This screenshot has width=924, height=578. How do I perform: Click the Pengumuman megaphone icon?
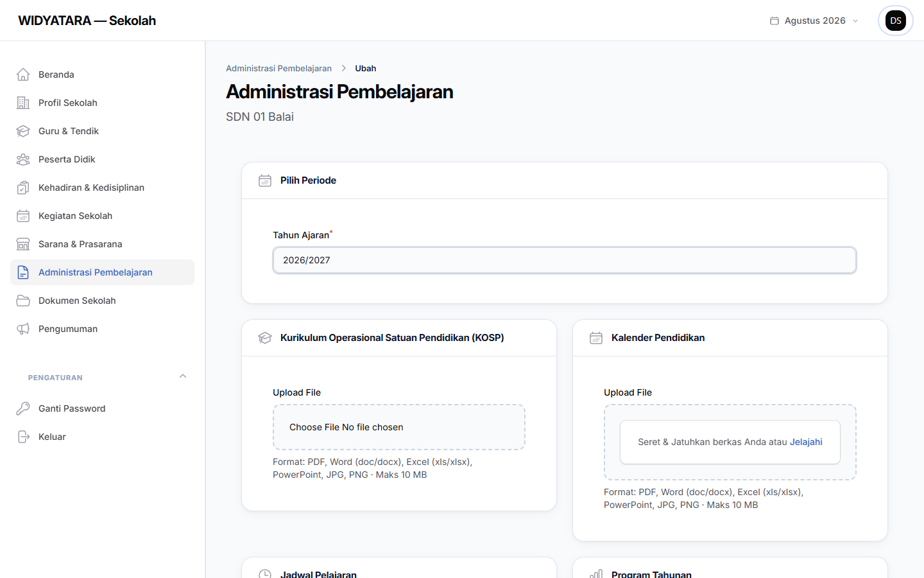(x=23, y=329)
